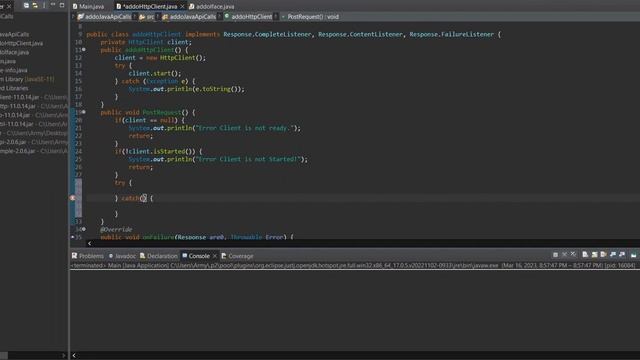This screenshot has height=360, width=640.
Task: Toggle Word Wrap in Console toolbar
Action: [603, 254]
